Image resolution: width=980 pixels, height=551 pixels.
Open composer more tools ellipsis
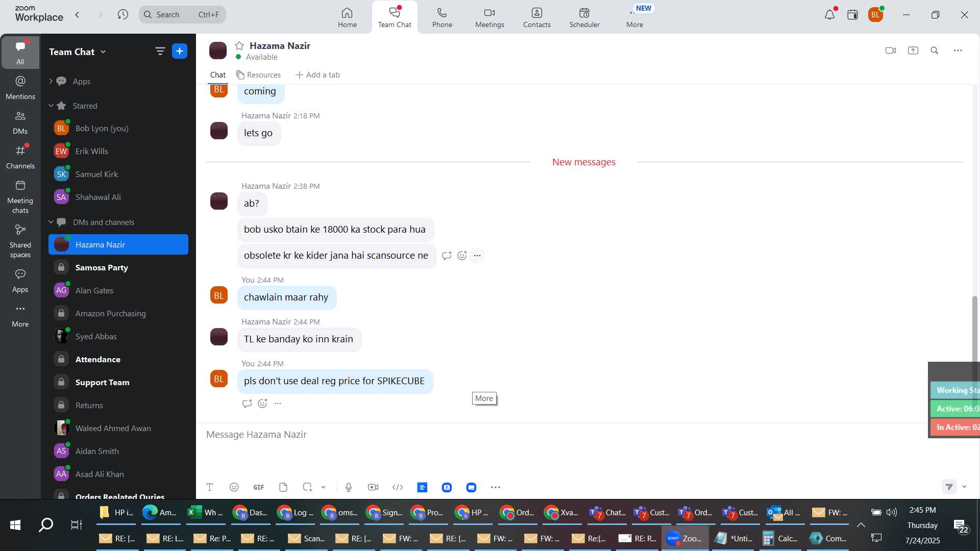point(496,487)
